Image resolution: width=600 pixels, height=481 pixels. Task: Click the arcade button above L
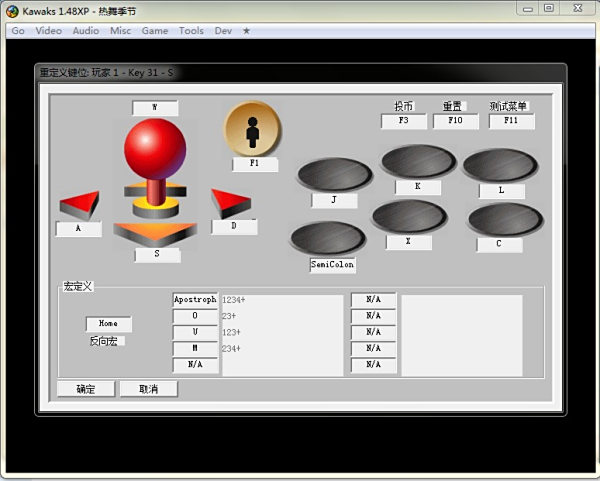click(500, 165)
